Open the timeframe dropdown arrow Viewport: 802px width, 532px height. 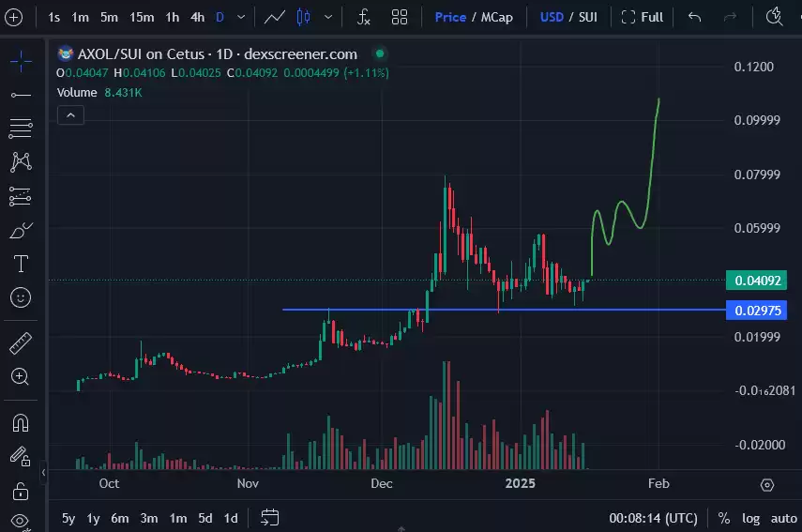pyautogui.click(x=241, y=18)
